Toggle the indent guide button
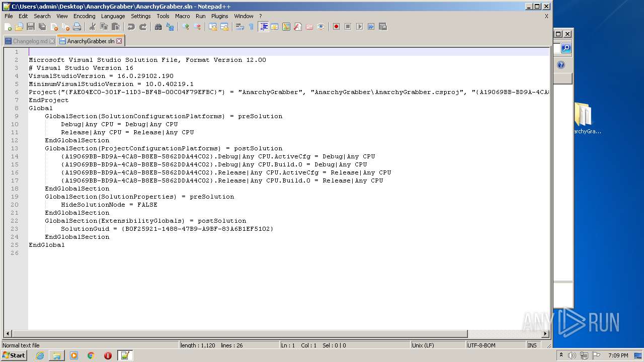The image size is (644, 362). tap(263, 27)
